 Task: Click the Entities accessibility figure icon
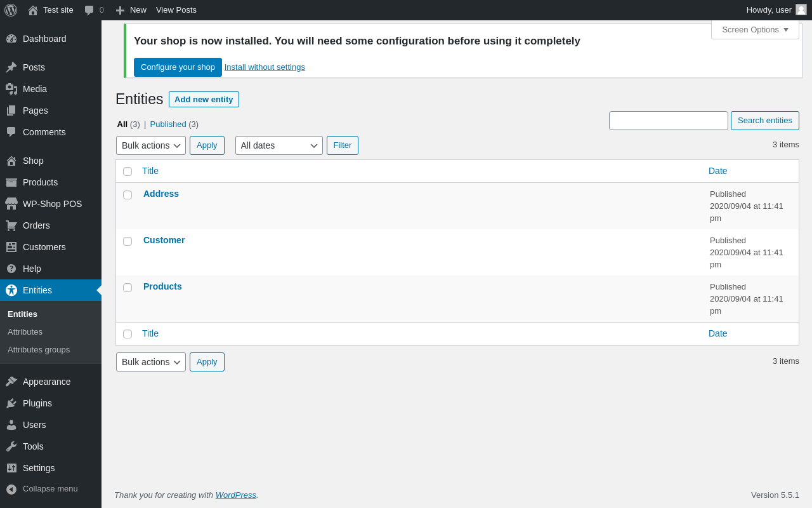tap(11, 290)
